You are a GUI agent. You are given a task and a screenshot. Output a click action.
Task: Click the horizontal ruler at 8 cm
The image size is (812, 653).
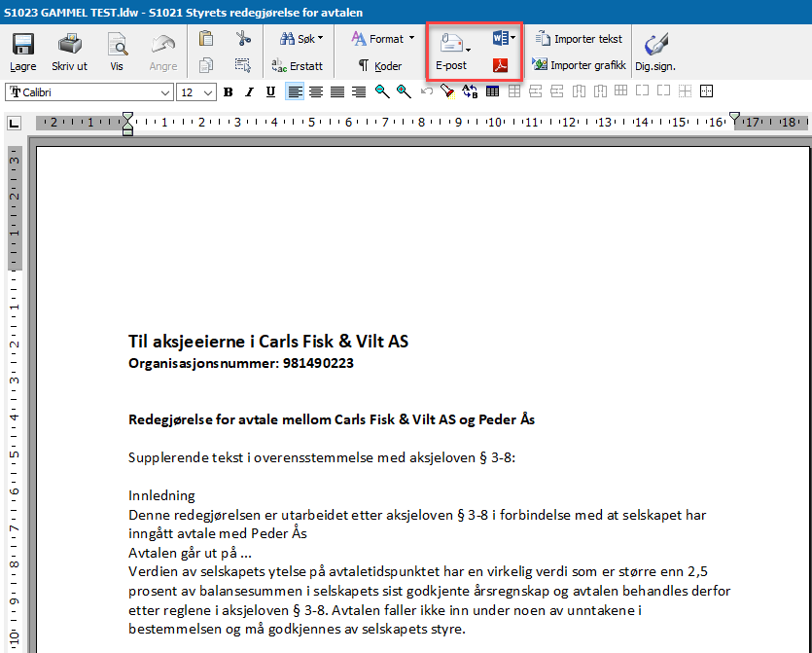pyautogui.click(x=421, y=123)
